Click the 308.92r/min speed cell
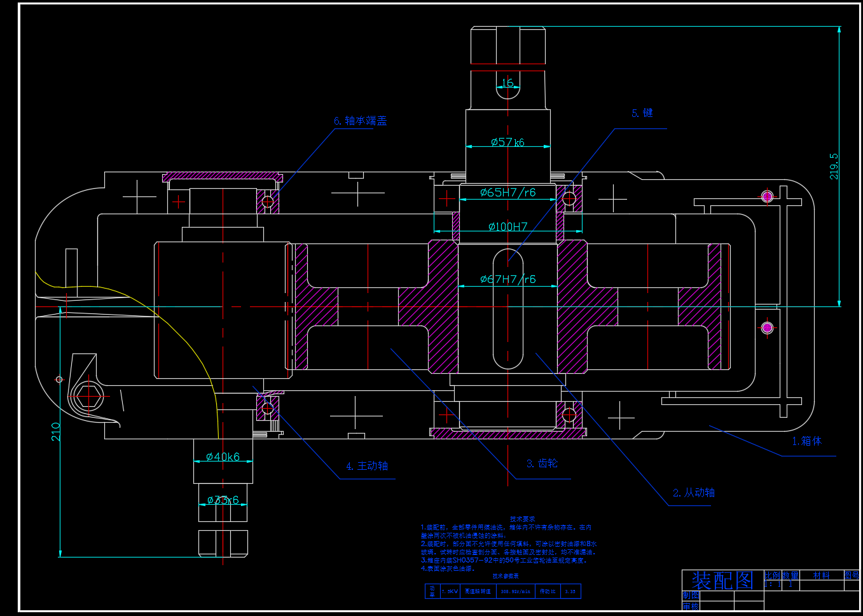The image size is (863, 616). [515, 591]
